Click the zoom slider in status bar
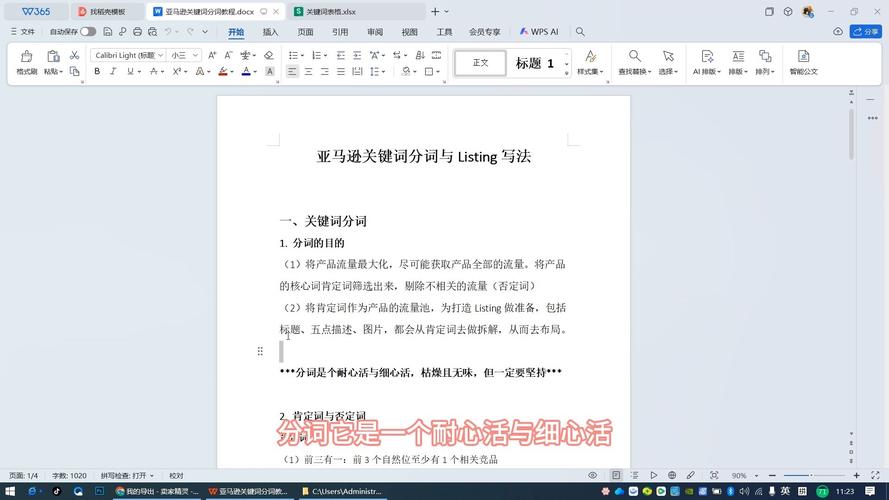Screen dimensions: 889x500 pos(814,475)
